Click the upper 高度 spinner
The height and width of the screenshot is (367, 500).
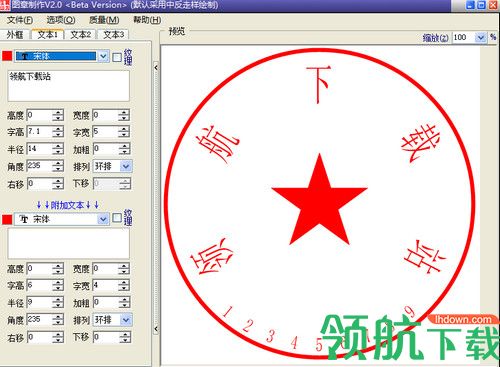(x=58, y=115)
